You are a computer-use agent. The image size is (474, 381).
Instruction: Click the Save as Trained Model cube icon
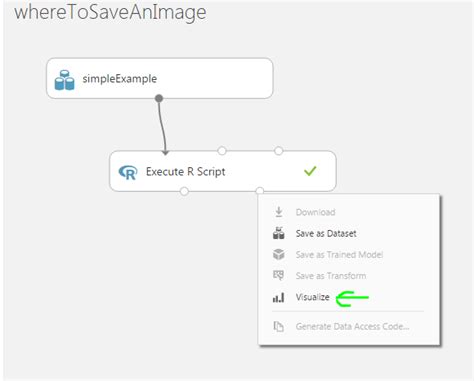tap(279, 254)
